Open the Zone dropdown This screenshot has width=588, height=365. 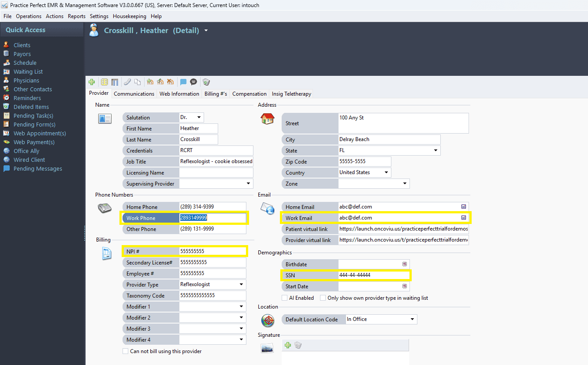[405, 184]
